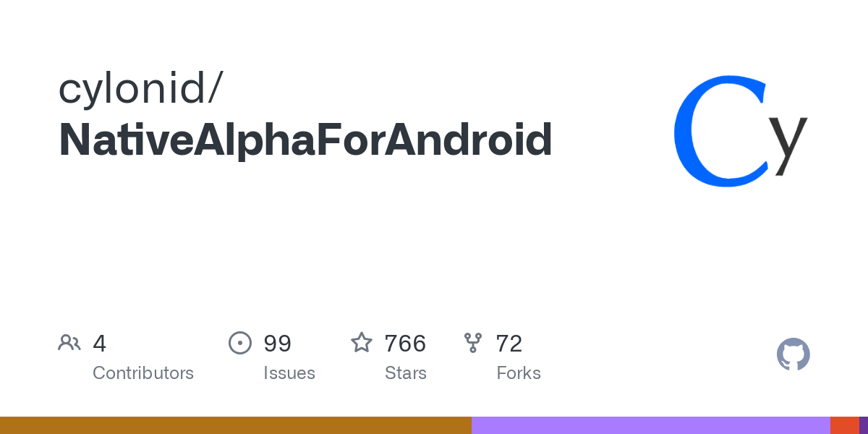Select the cylonid/ owner name
The height and width of the screenshot is (434, 868).
(141, 89)
